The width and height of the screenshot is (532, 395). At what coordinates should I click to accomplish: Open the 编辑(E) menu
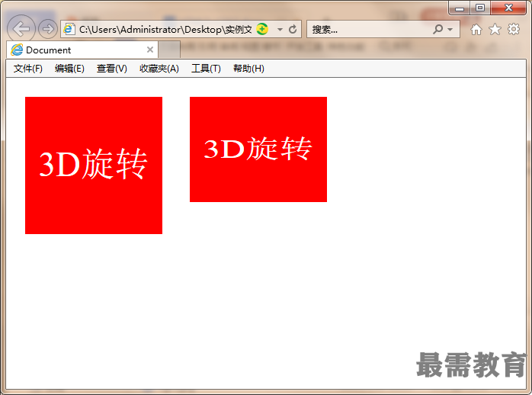pyautogui.click(x=69, y=69)
